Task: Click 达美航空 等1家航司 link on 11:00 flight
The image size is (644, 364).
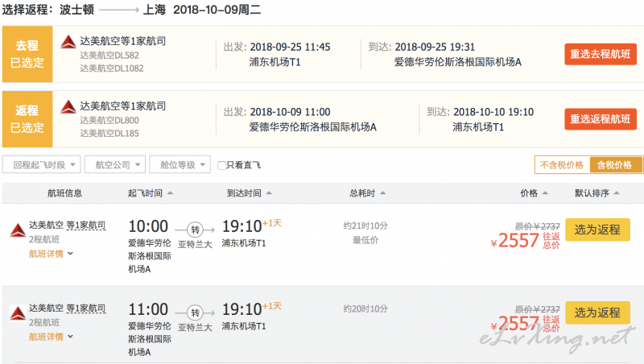Action: 68,308
